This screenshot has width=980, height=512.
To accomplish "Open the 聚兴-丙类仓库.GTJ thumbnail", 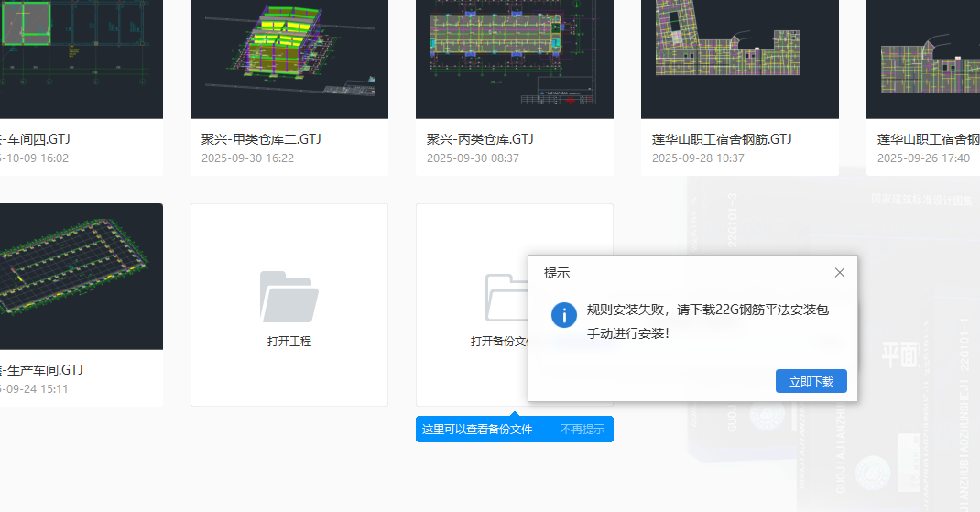I will (x=515, y=58).
